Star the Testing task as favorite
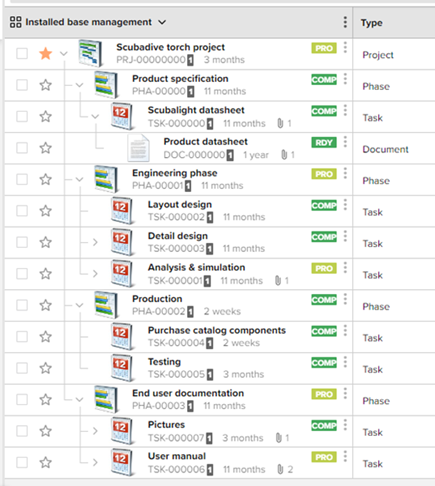The height and width of the screenshot is (486, 435). coord(45,368)
